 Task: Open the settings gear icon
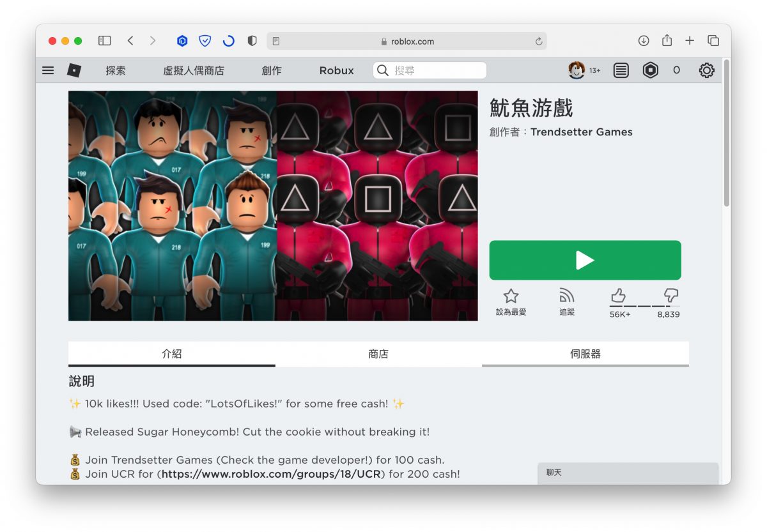(706, 70)
